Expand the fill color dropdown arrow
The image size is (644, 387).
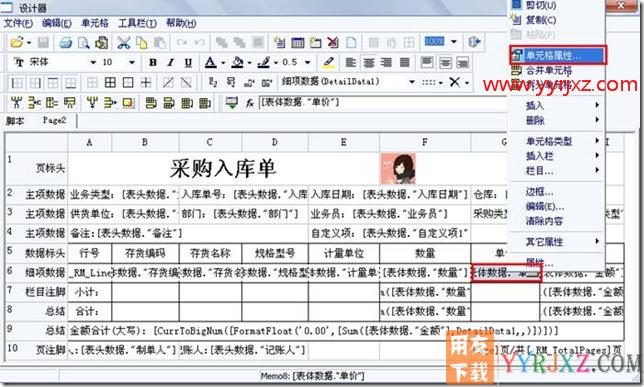pyautogui.click(x=249, y=63)
